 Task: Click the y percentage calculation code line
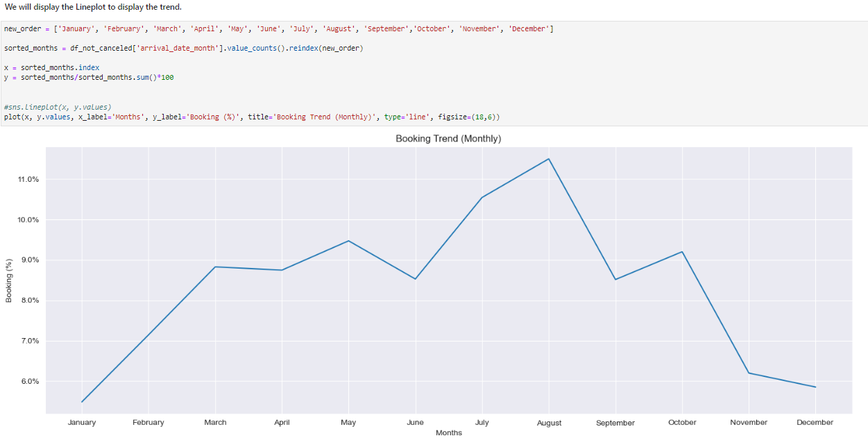[89, 77]
